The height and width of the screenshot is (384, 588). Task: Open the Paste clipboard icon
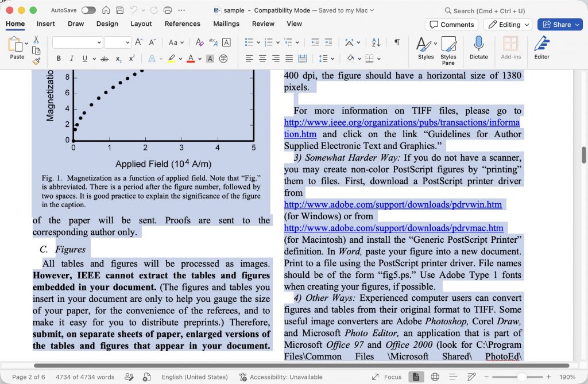coord(15,44)
